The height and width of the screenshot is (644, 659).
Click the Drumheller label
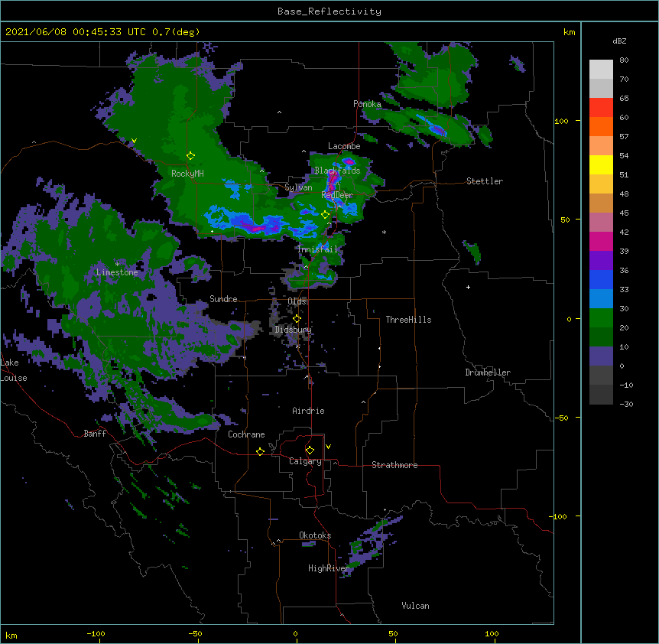point(488,372)
